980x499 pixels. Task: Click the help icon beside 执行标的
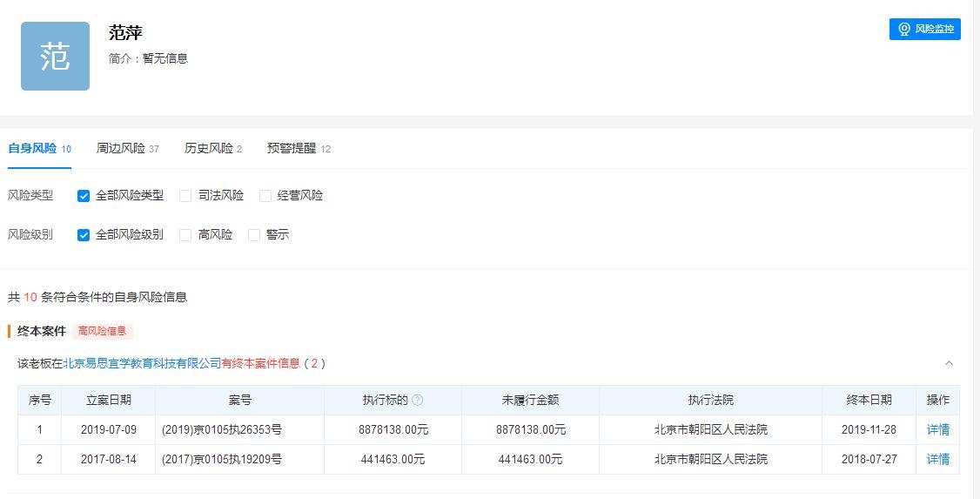[x=418, y=401]
